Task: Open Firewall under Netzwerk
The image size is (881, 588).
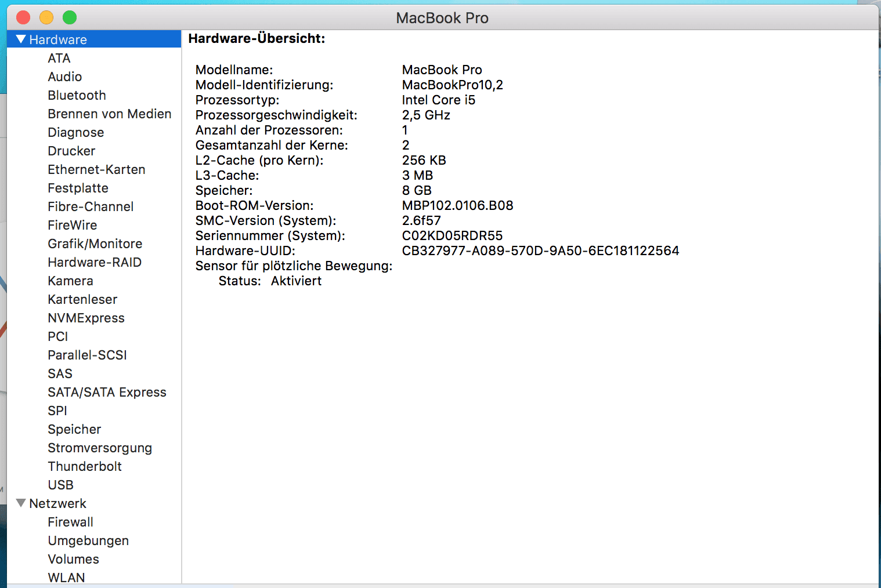Action: pos(70,522)
